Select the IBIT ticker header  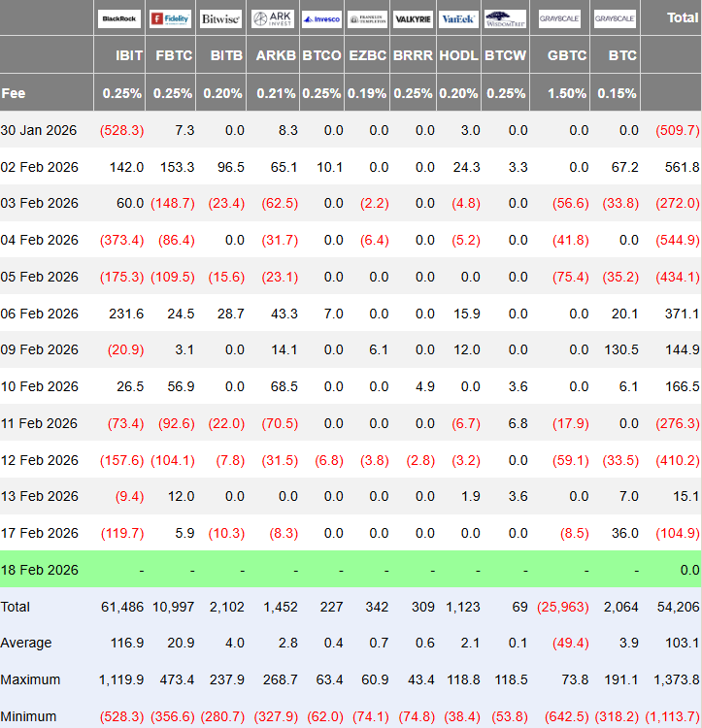point(129,55)
